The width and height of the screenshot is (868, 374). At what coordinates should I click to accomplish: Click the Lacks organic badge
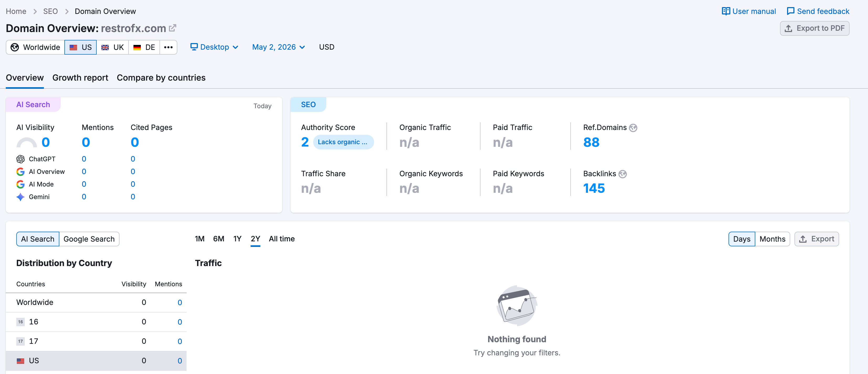pos(343,142)
